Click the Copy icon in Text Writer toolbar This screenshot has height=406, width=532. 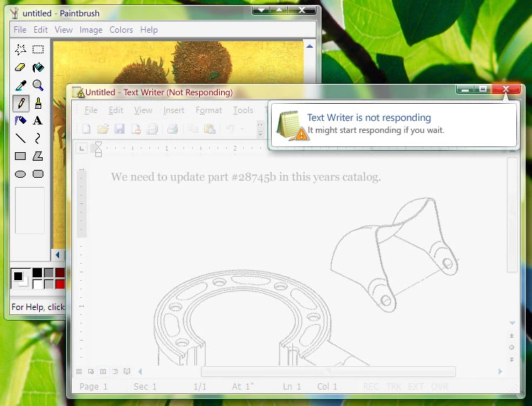pos(193,129)
